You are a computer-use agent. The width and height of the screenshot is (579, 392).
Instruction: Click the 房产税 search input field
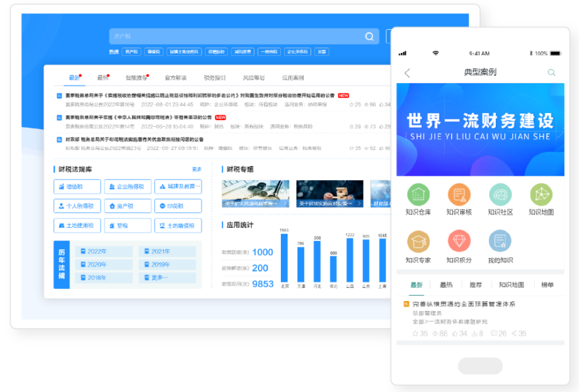click(238, 37)
